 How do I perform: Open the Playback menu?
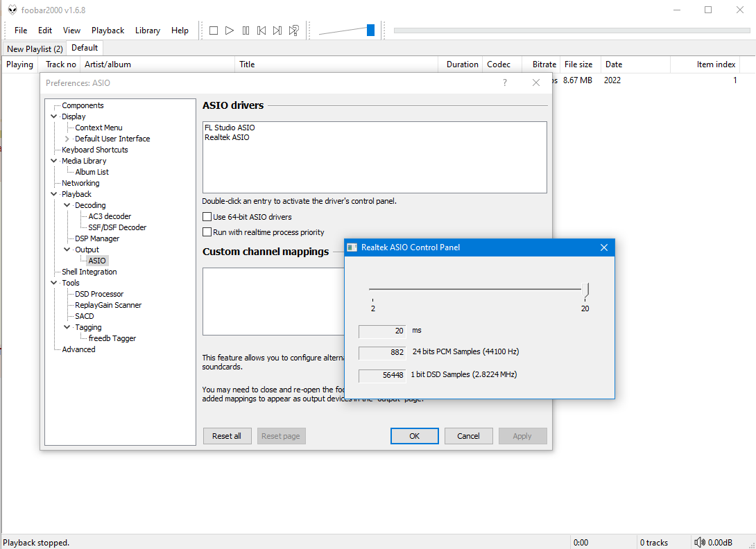(108, 31)
